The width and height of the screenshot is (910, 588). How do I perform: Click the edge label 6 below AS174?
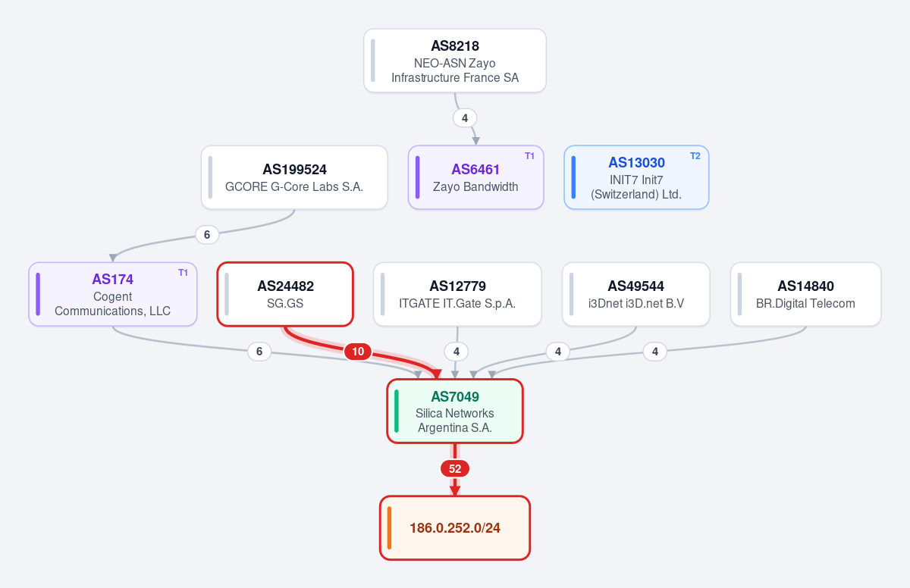pos(259,352)
